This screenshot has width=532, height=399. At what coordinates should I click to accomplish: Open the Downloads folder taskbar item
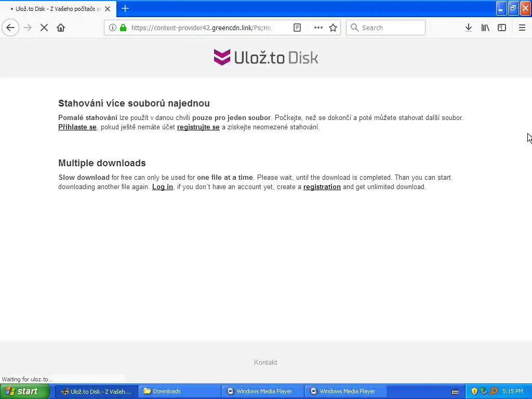point(179,391)
